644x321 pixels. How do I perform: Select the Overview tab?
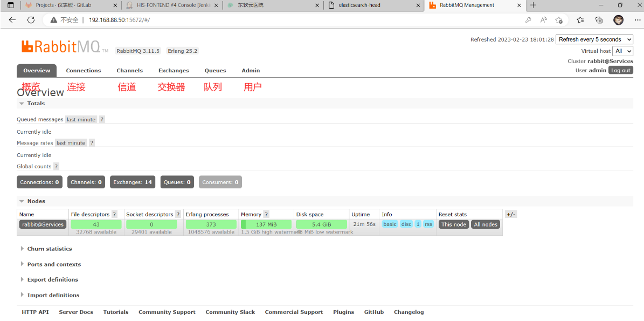pyautogui.click(x=37, y=71)
